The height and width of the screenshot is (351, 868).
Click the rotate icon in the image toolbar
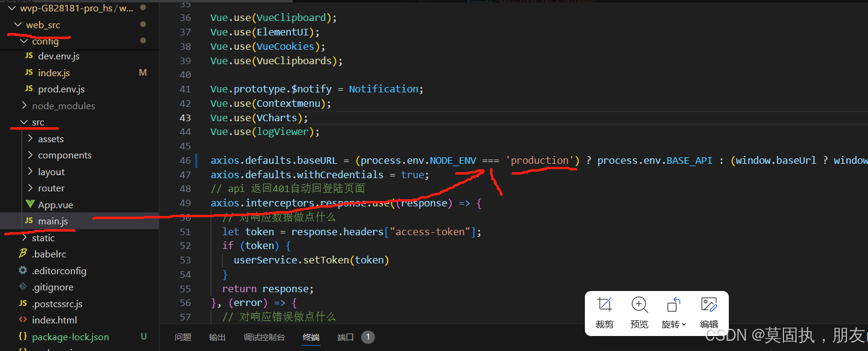point(674,305)
